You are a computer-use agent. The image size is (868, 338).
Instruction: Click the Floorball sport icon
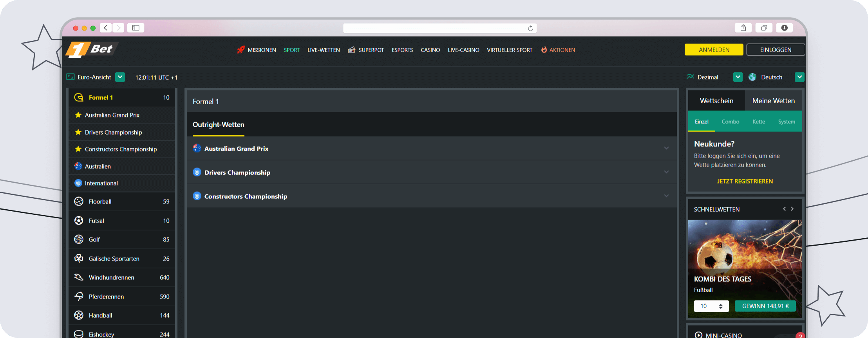pos(79,201)
